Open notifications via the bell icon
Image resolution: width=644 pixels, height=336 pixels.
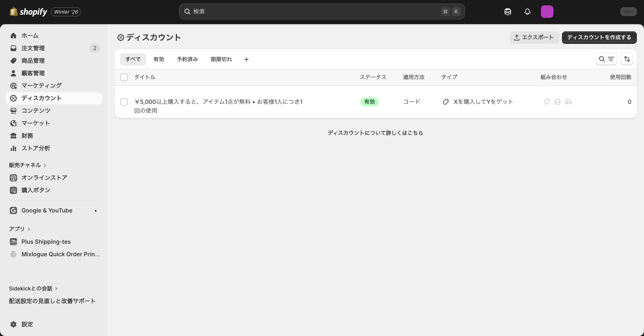(x=527, y=11)
